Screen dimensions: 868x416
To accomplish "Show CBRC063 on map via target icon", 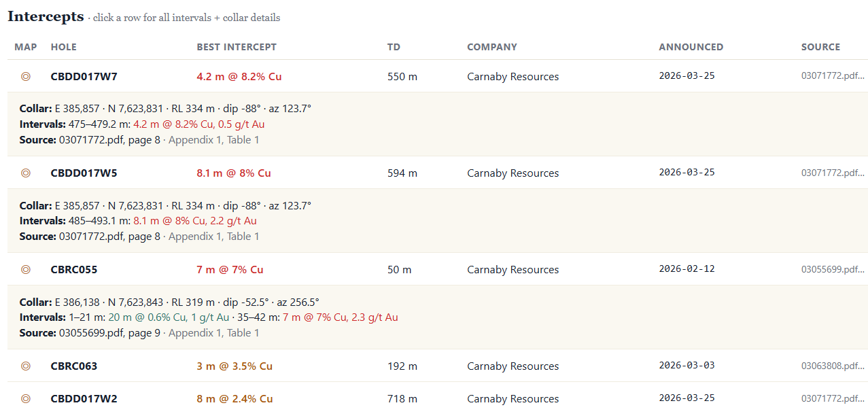I will [x=26, y=366].
